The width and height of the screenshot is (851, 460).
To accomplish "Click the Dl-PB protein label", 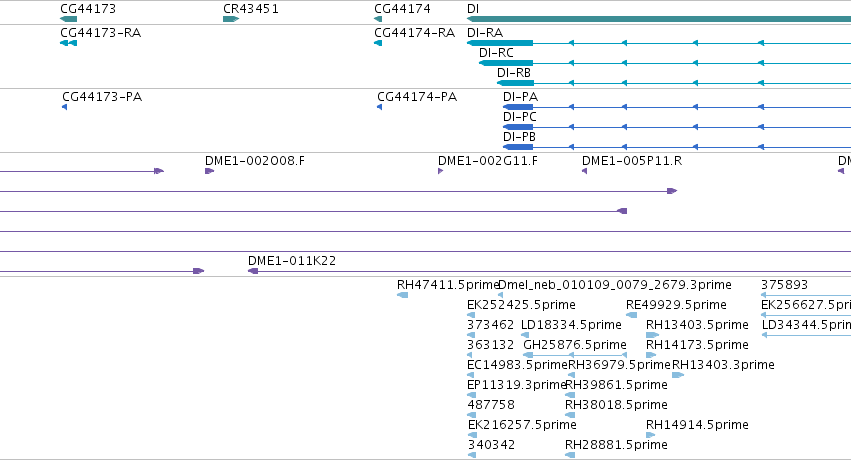I will coord(519,137).
